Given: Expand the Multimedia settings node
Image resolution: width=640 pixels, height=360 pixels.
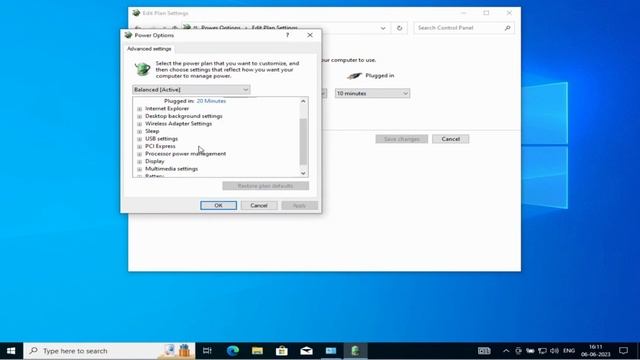Looking at the screenshot, I should tap(140, 169).
